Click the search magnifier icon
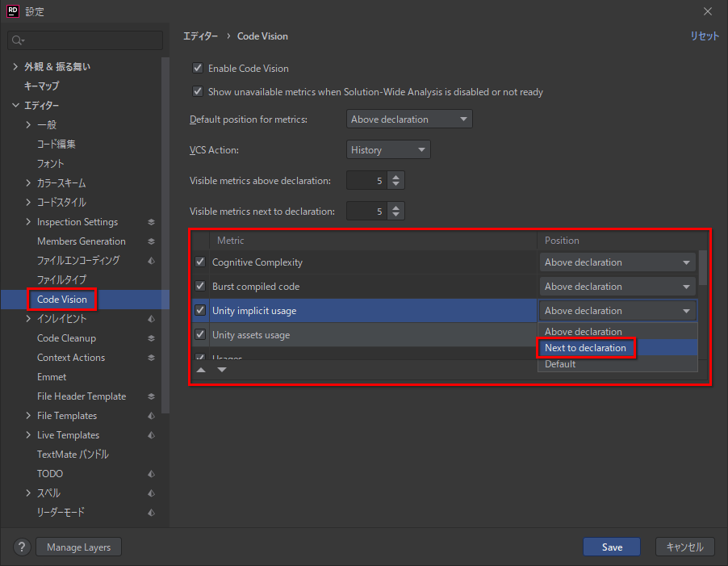The width and height of the screenshot is (728, 566). point(18,40)
